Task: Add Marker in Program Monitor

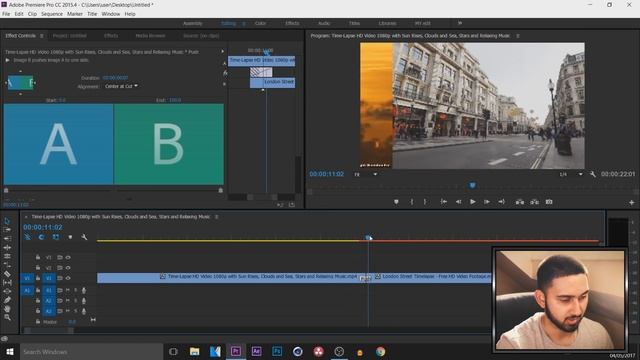Action: [x=396, y=202]
